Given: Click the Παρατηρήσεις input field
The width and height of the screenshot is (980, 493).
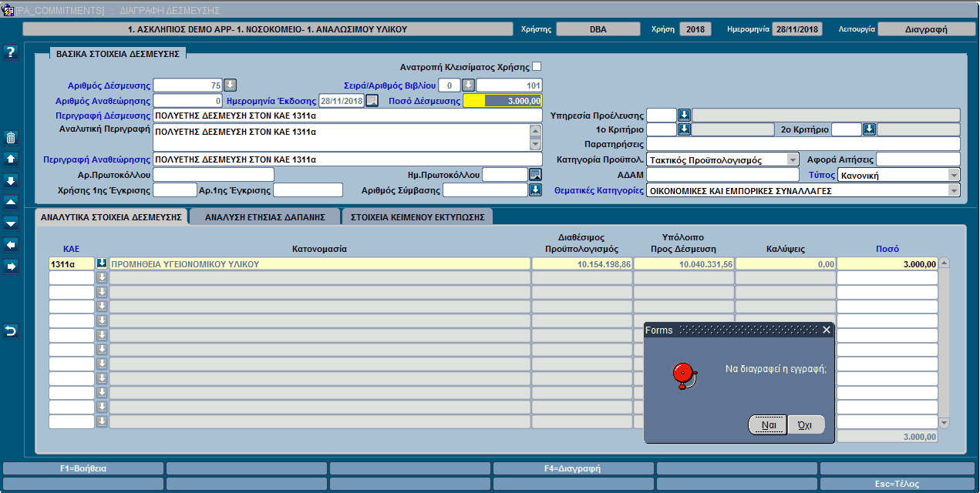Looking at the screenshot, I should pos(803,144).
